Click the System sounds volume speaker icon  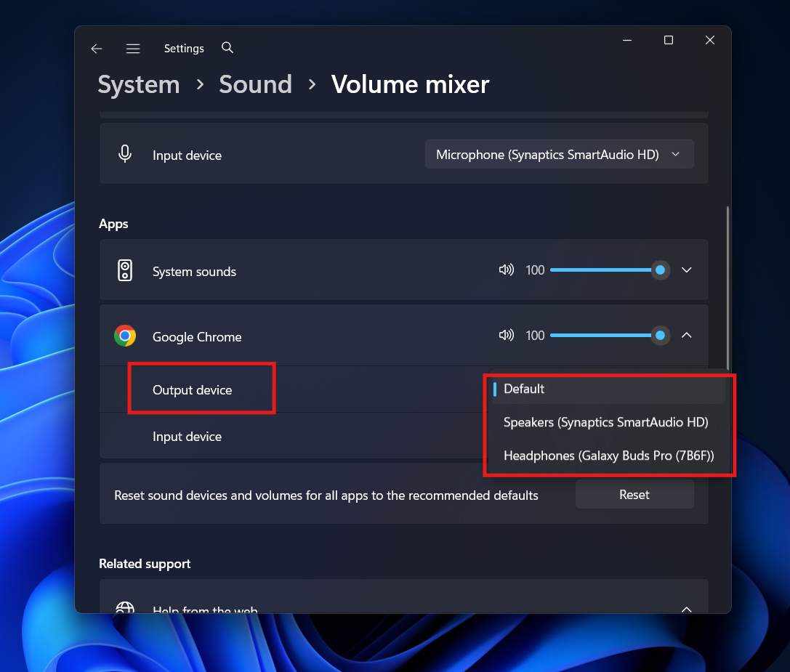point(506,270)
